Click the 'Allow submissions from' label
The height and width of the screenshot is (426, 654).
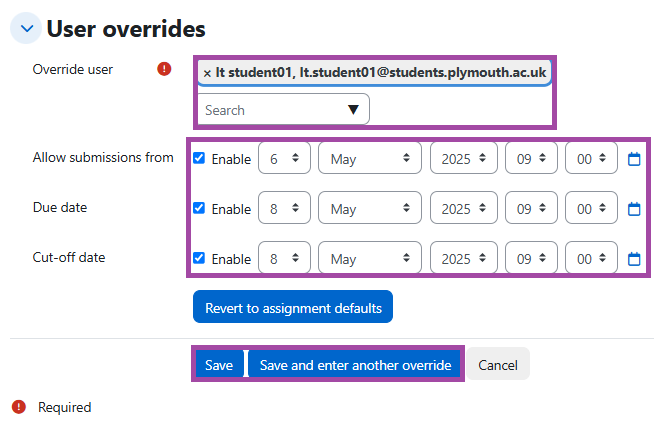click(x=103, y=157)
